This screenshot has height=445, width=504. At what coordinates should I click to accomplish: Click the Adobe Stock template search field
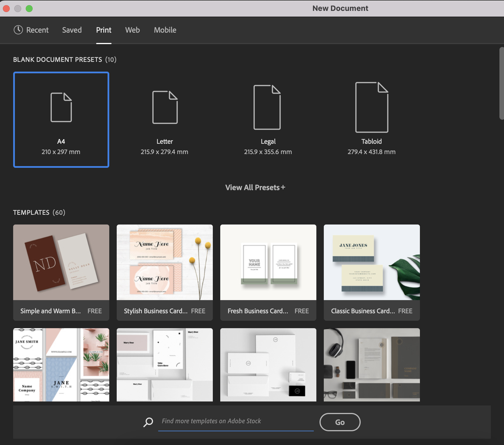click(x=235, y=421)
